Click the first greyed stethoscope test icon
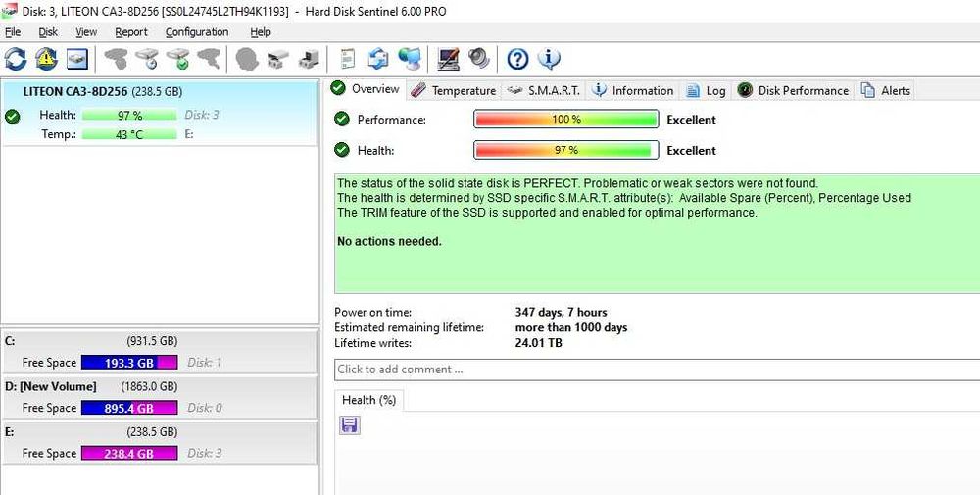This screenshot has width=980, height=495. (117, 60)
